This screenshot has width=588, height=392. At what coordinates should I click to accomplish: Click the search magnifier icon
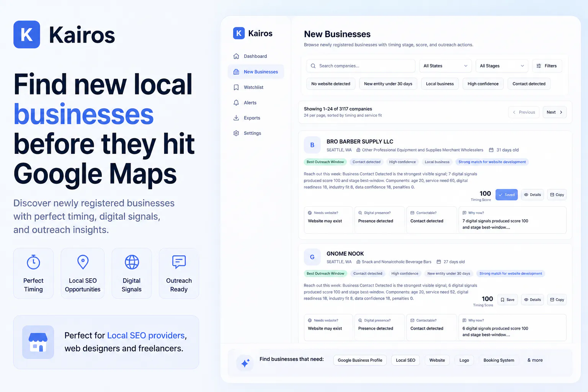(x=313, y=66)
